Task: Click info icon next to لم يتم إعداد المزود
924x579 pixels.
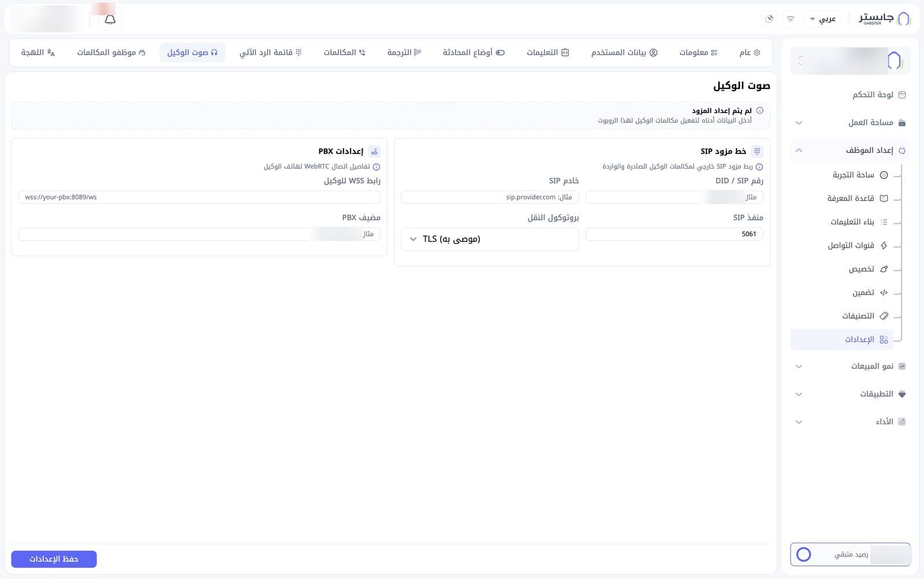Action: coord(760,110)
